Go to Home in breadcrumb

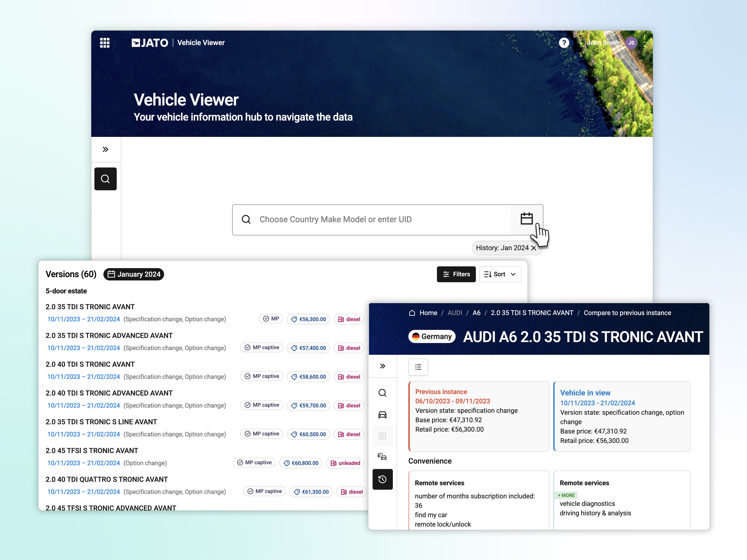point(428,313)
